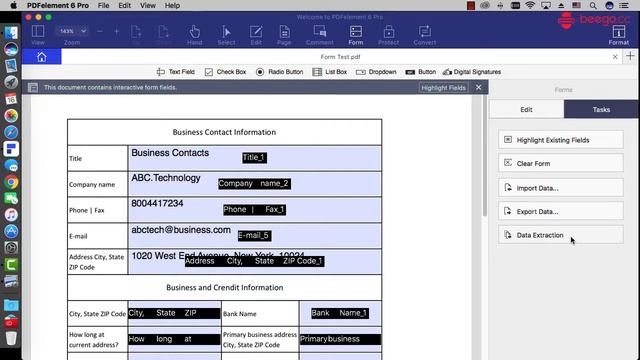Open the File menu
The width and height of the screenshot is (640, 360).
103,6
